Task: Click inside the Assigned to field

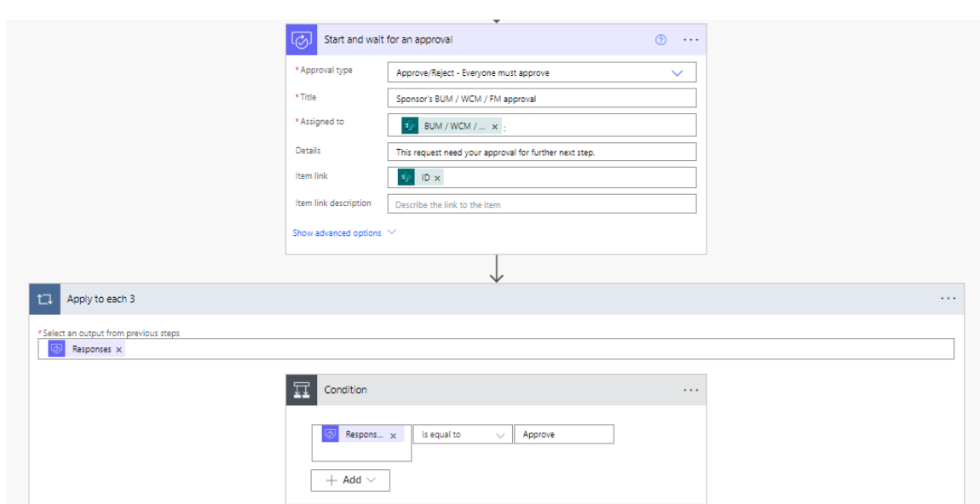Action: click(x=542, y=125)
